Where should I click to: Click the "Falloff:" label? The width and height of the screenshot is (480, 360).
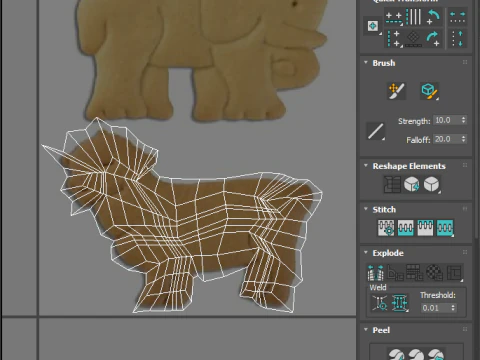[418, 140]
